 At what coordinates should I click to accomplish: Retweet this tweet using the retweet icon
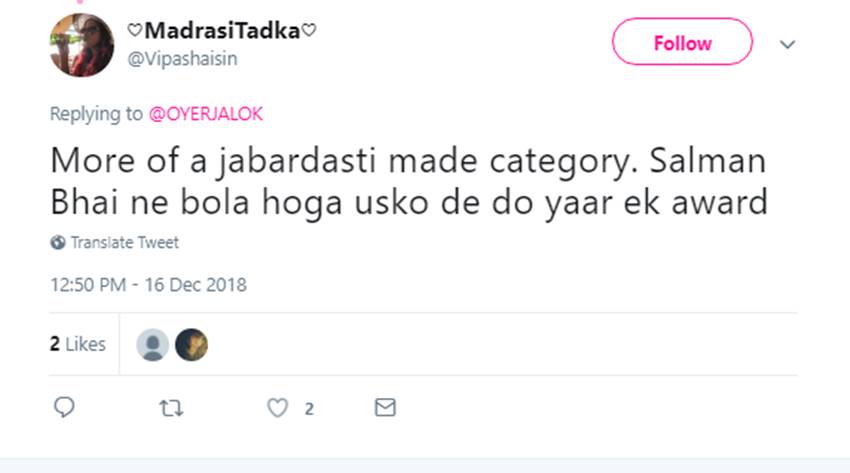point(170,407)
